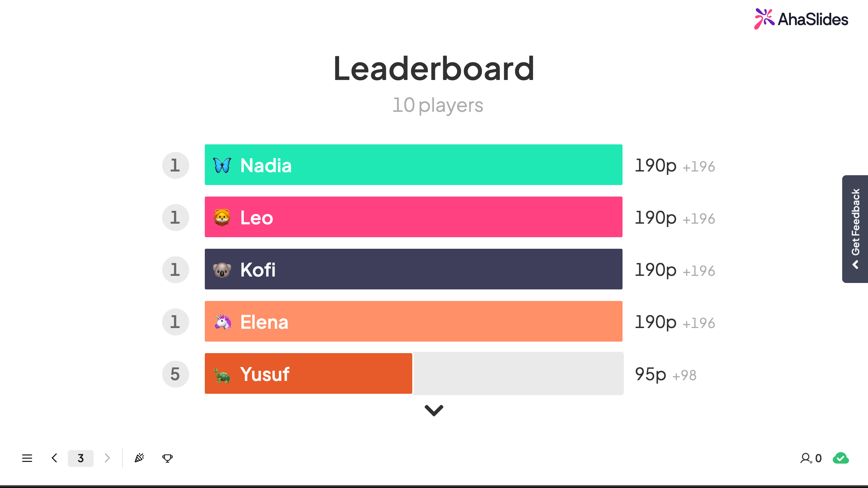Select Kofi's dark navy leaderboard bar

(414, 269)
